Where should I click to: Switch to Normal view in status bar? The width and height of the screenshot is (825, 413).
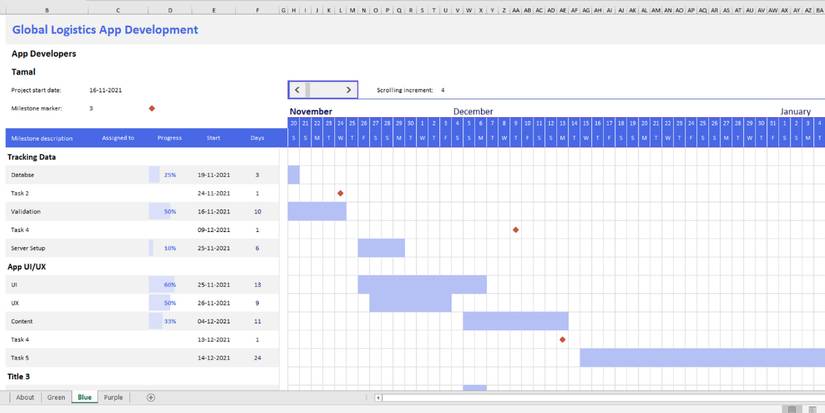click(791, 409)
